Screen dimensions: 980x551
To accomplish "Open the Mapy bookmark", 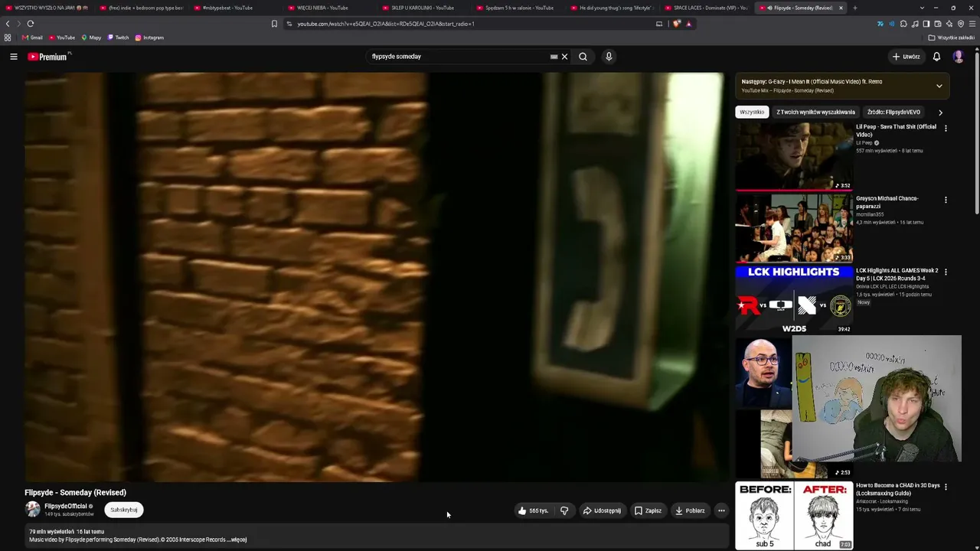I will (91, 37).
